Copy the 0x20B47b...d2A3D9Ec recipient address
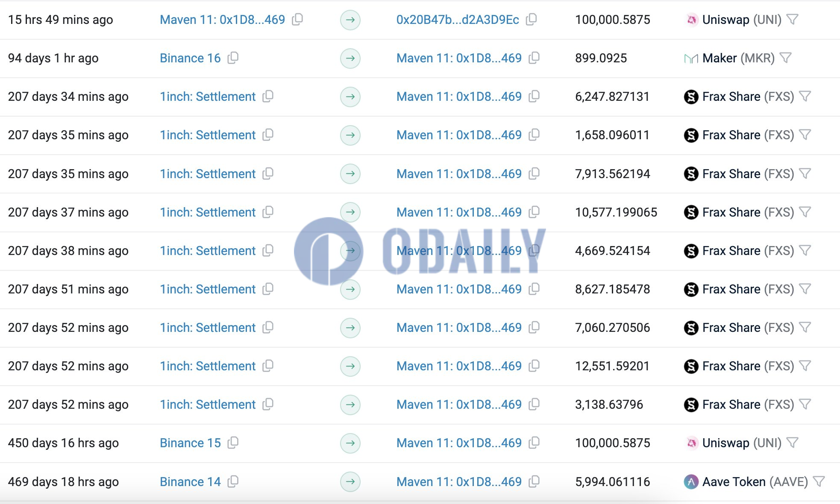Screen dimensions: 840x504 pyautogui.click(x=531, y=19)
